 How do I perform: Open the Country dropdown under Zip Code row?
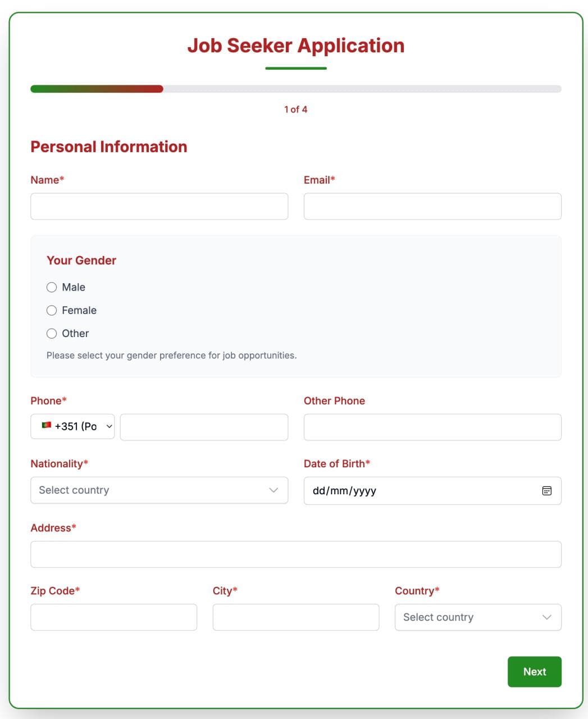pyautogui.click(x=477, y=617)
